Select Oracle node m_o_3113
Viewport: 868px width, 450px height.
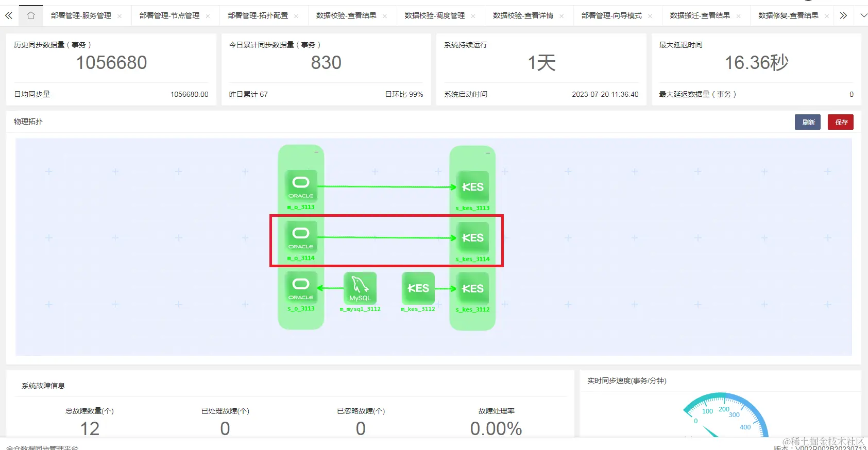[x=301, y=186]
